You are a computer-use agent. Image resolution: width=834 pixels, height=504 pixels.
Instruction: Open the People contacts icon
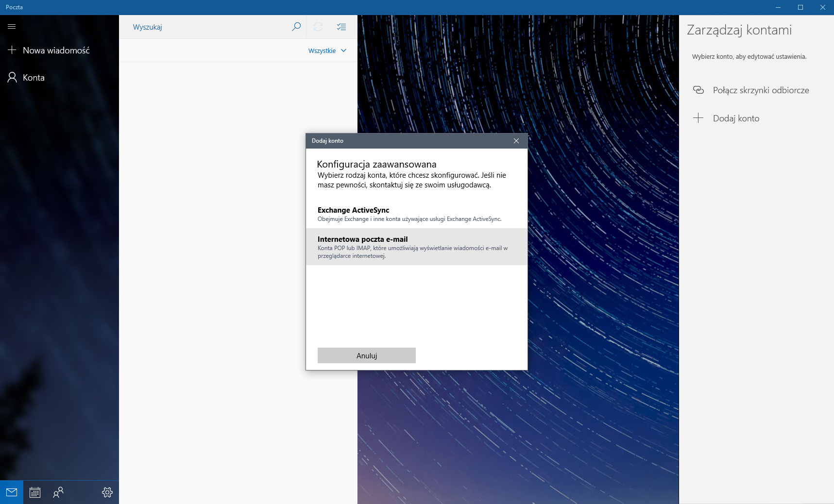coord(58,492)
